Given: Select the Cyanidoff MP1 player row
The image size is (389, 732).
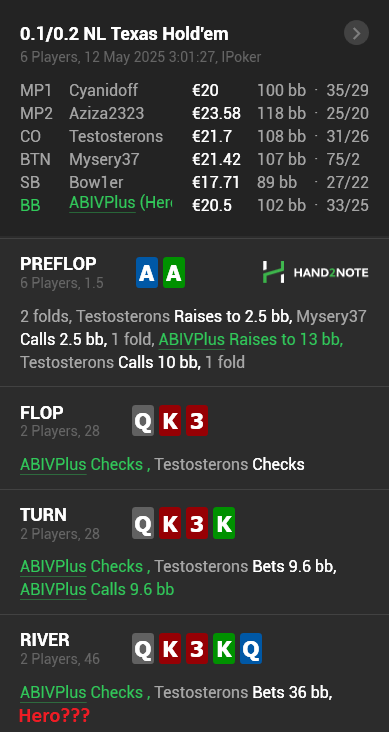Looking at the screenshot, I should pyautogui.click(x=194, y=90).
